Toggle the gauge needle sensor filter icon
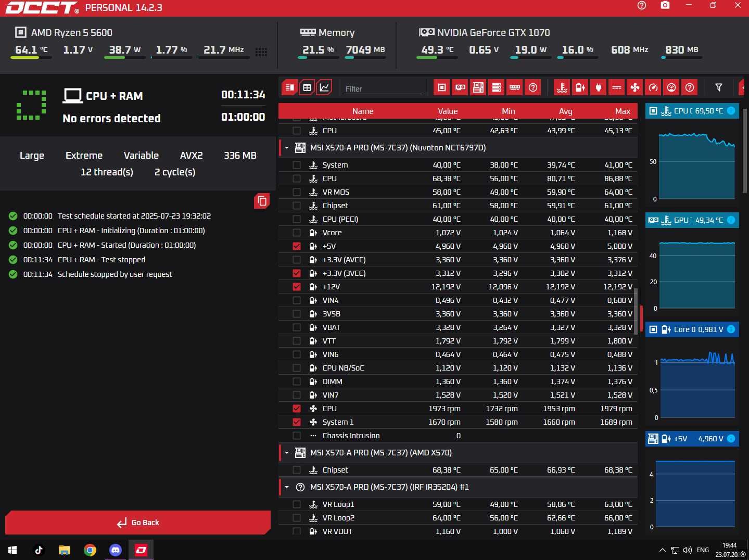 [x=653, y=87]
